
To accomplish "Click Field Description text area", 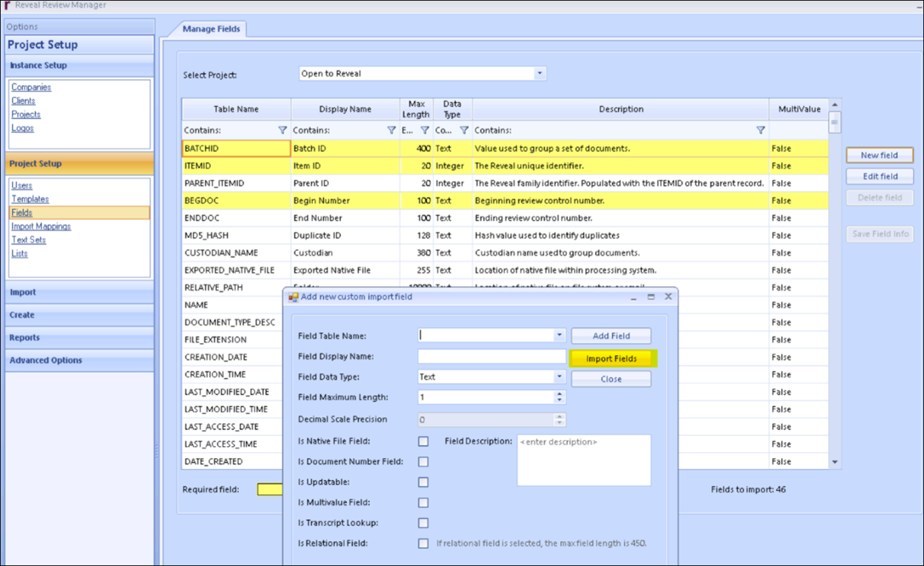I will 584,460.
